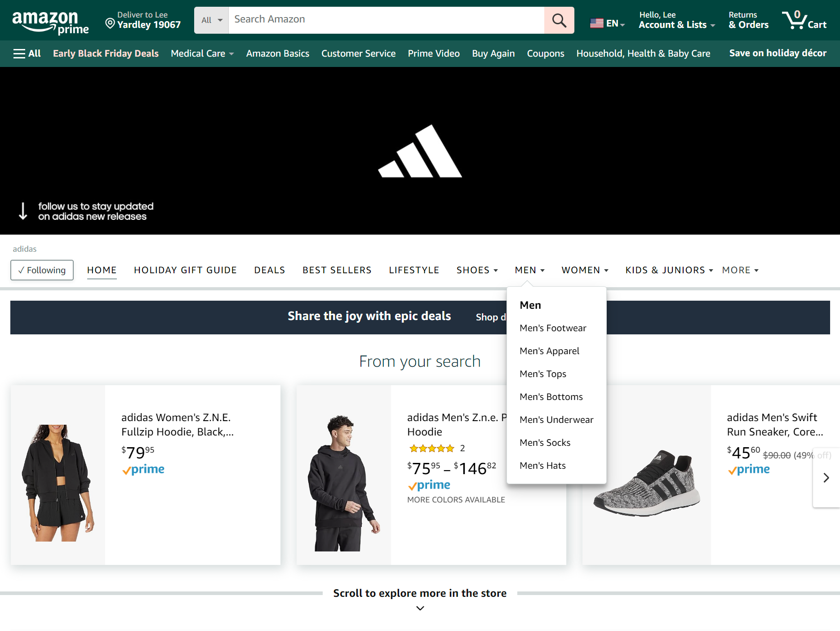Select Men's Bottoms from the dropdown
The height and width of the screenshot is (631, 840).
pyautogui.click(x=551, y=397)
